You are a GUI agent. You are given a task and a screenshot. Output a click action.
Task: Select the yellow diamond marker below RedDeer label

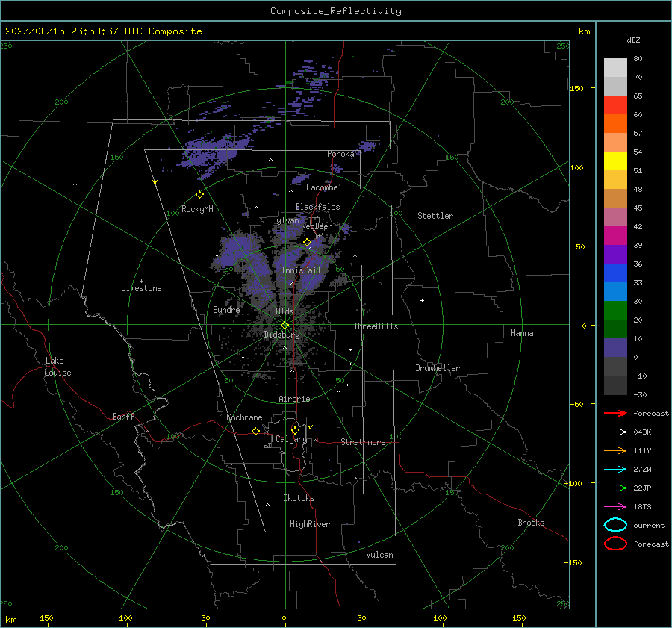coord(307,243)
